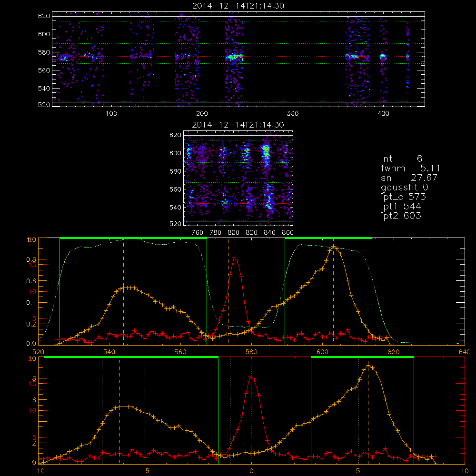Viewport: 476px width, 476px height.
Task: Click x-axis label -5 on bottom plot
Action: pyautogui.click(x=145, y=471)
